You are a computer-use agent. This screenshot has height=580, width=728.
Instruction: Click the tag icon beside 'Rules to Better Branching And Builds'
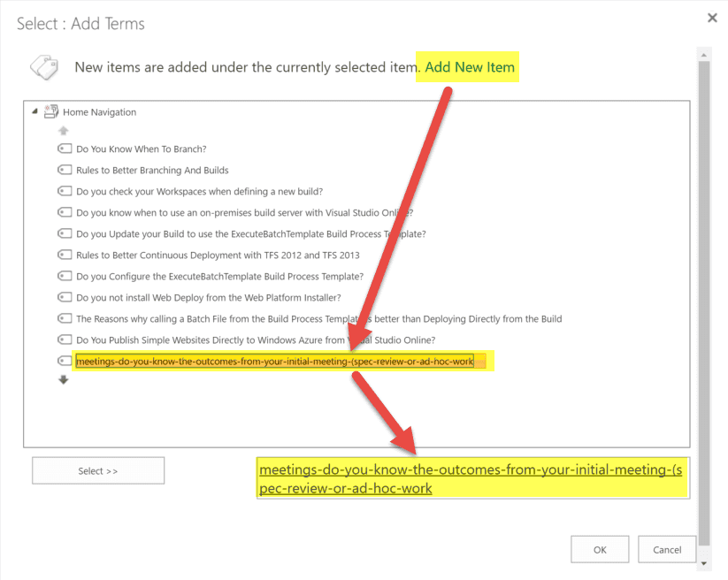pos(65,171)
